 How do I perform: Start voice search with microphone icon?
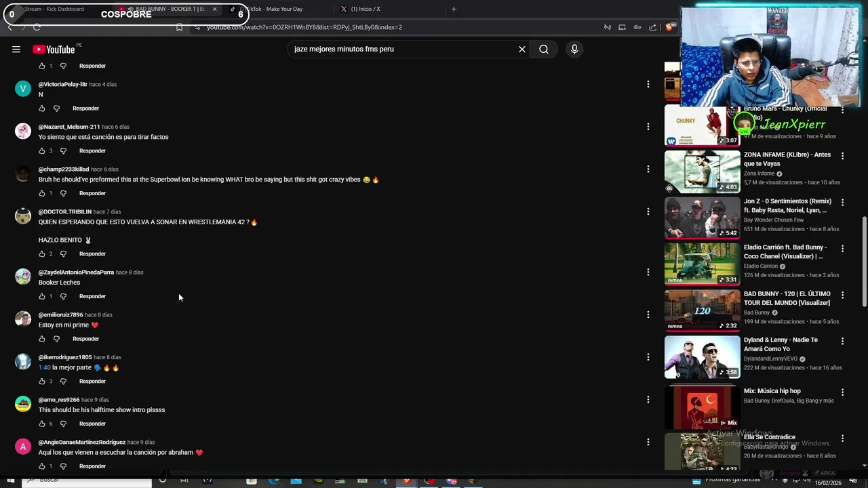[574, 49]
